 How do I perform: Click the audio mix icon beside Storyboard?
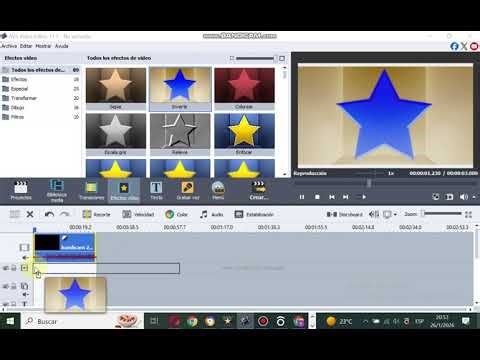click(374, 214)
